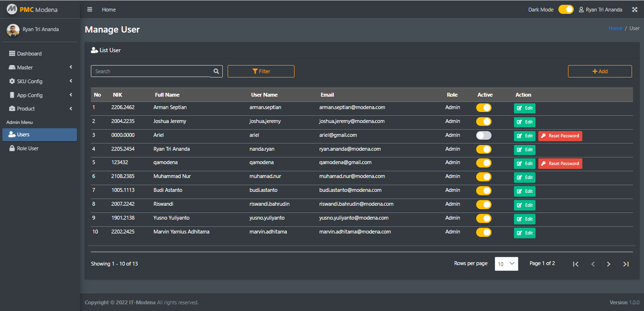Image resolution: width=644 pixels, height=311 pixels.
Task: Edit user Riswandi
Action: coord(524,205)
